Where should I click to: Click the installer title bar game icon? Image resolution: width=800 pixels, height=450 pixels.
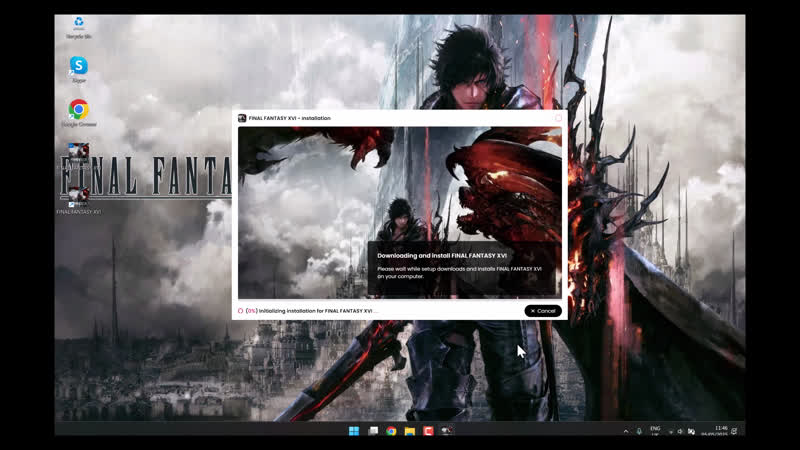tap(242, 118)
